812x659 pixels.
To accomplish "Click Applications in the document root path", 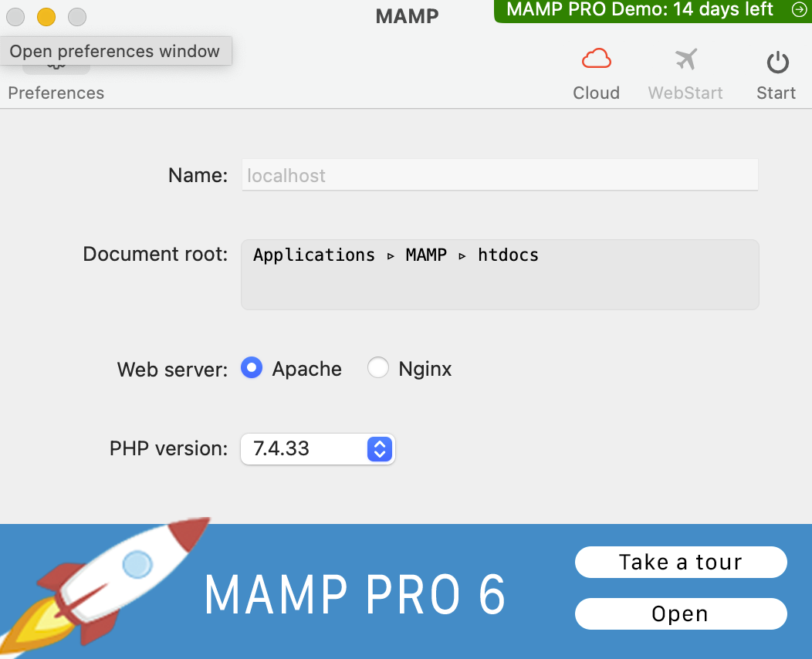I will [x=314, y=255].
